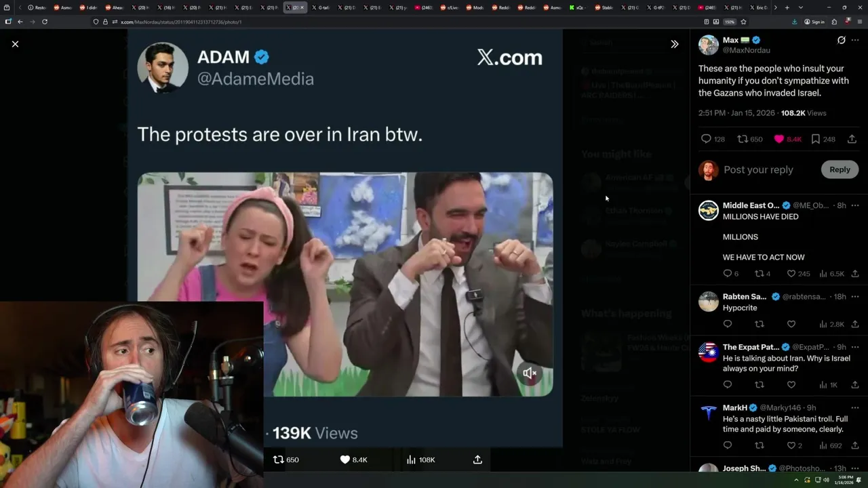868x488 pixels.
Task: Collapse the side panel with double-chevron icon
Action: 674,44
